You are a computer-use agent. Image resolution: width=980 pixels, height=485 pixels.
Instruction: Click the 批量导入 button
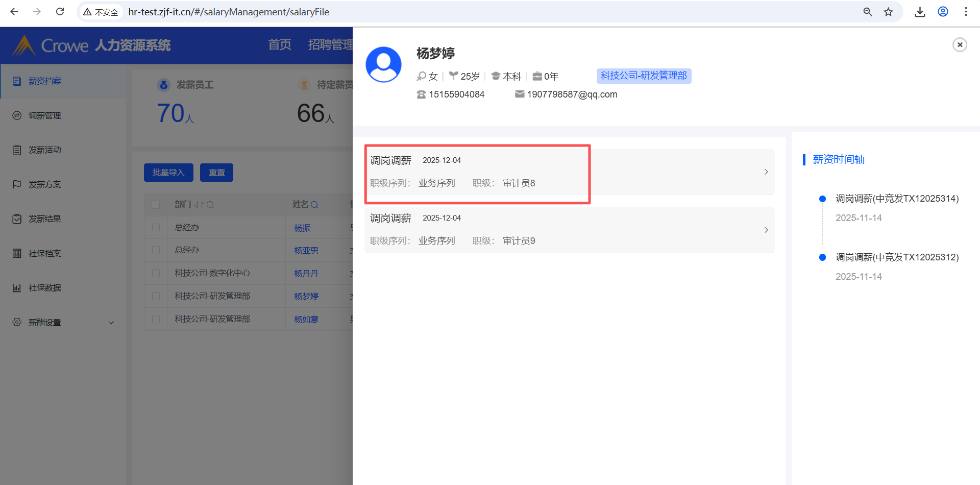coord(168,173)
